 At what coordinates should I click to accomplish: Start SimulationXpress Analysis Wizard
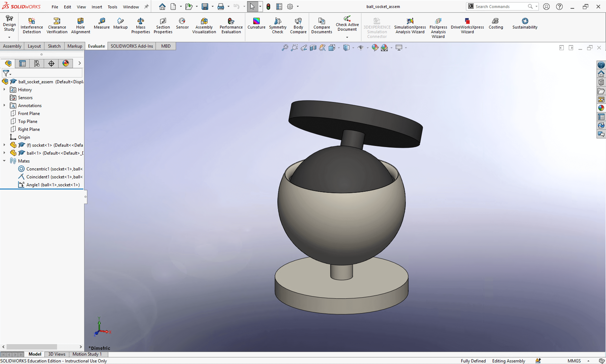pyautogui.click(x=410, y=26)
